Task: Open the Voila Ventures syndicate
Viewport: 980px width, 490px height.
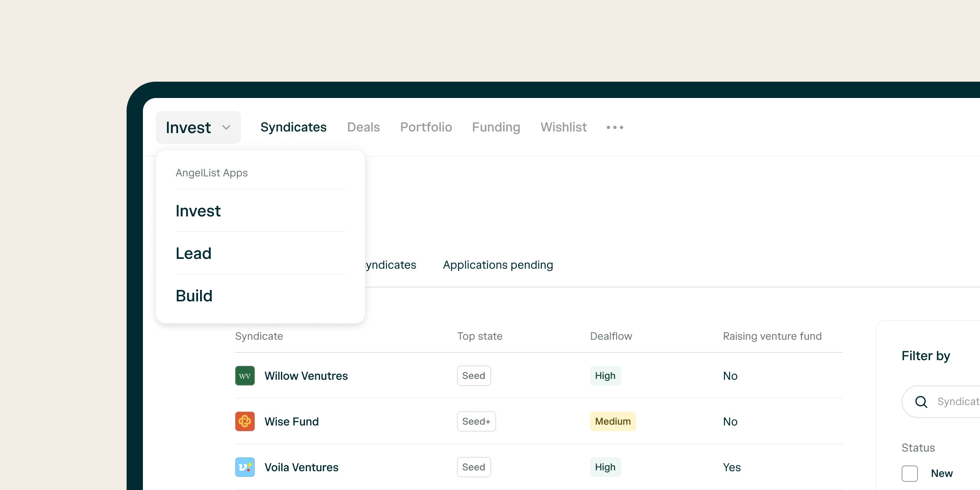Action: coord(301,467)
